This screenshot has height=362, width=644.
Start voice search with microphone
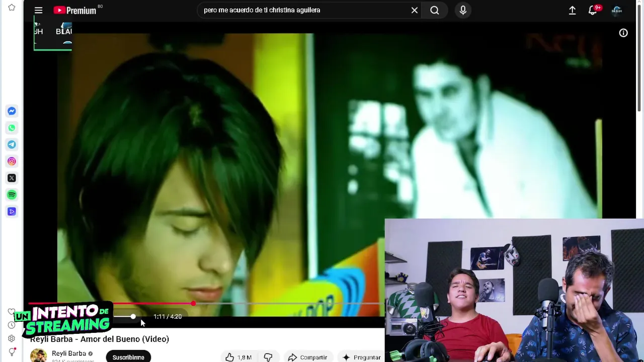(463, 10)
